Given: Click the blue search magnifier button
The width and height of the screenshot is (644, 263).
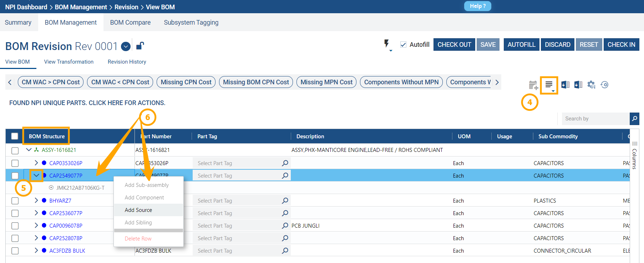Looking at the screenshot, I should point(634,119).
